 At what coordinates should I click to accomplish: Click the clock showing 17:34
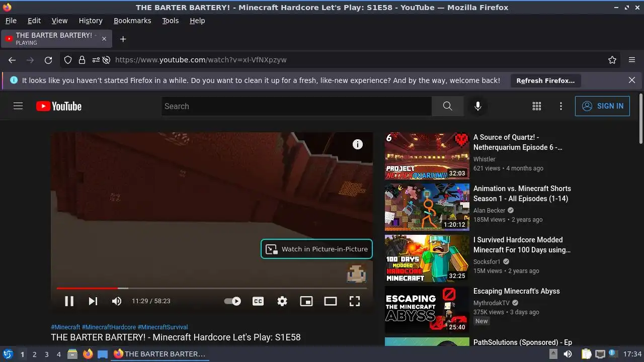[x=632, y=354]
